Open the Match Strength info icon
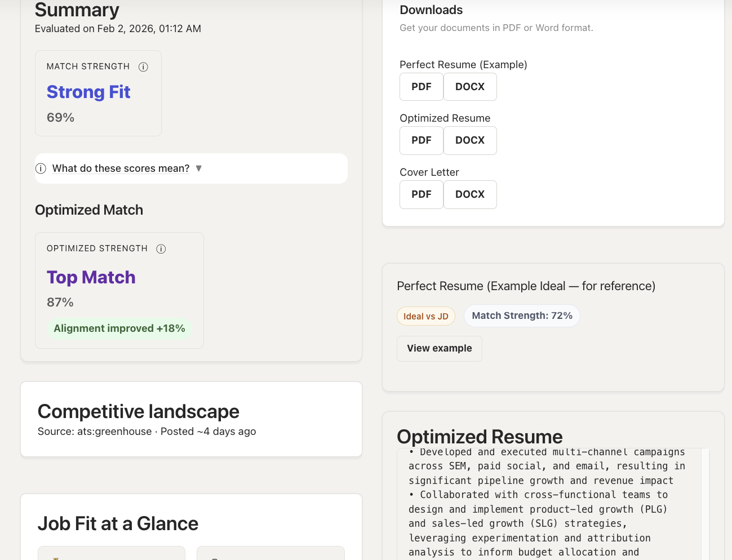 pos(143,66)
